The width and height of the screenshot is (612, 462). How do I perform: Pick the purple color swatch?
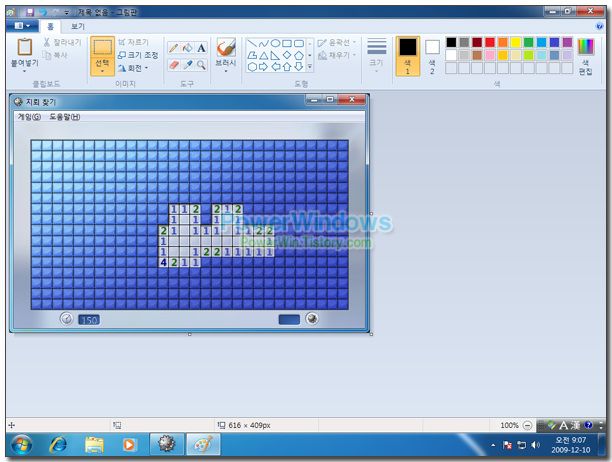pyautogui.click(x=567, y=42)
